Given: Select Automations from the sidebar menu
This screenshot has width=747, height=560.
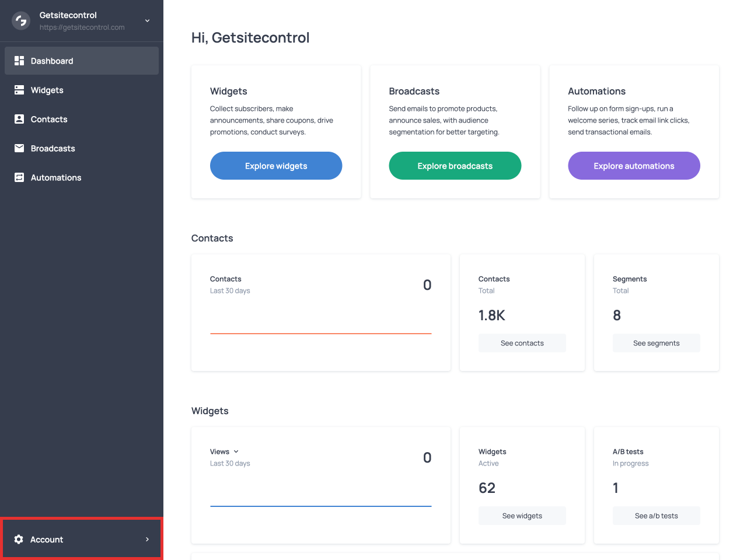Looking at the screenshot, I should (56, 177).
